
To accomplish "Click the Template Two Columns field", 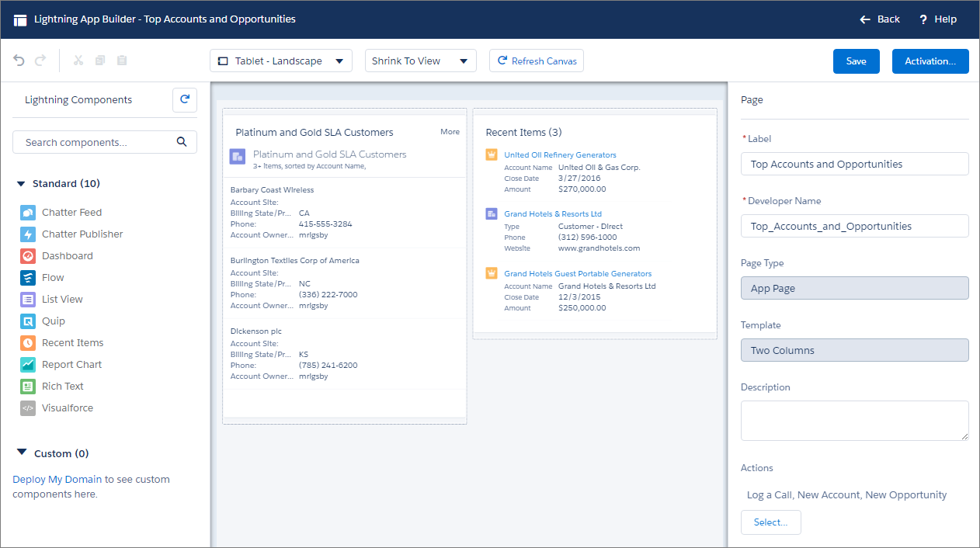I will [x=855, y=350].
